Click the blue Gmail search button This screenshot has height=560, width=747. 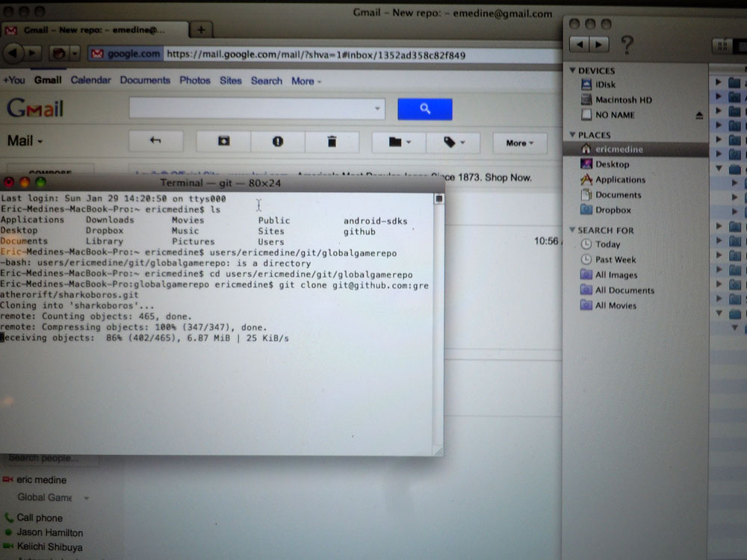pos(425,109)
